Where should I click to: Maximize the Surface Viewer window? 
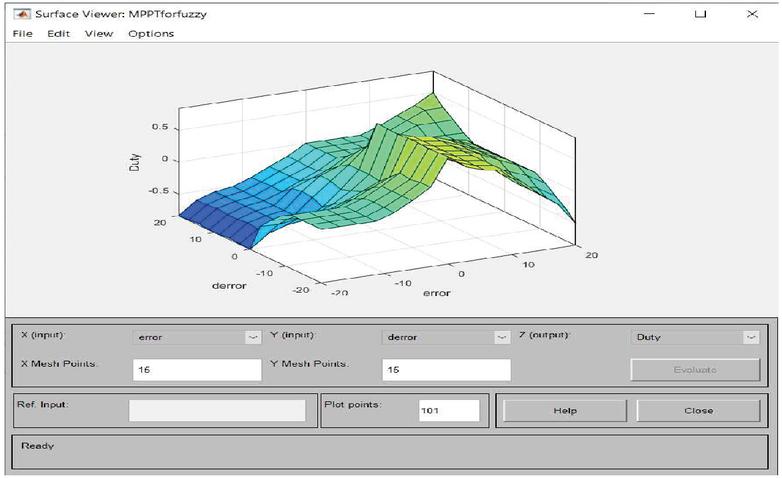coord(701,14)
